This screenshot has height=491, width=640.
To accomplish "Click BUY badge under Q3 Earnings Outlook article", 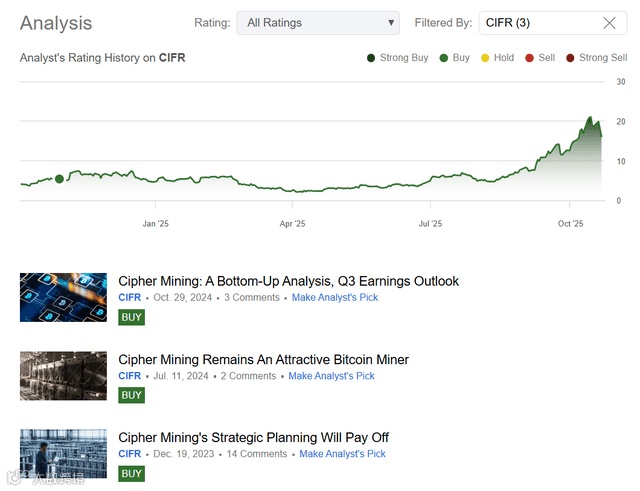I will pos(131,317).
